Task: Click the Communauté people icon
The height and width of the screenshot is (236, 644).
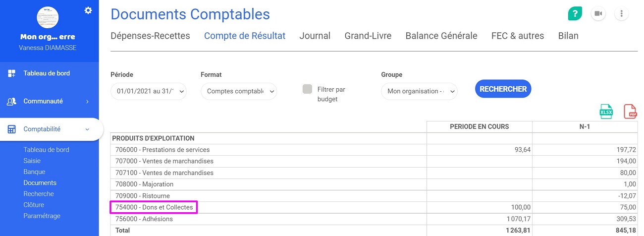Action: 11,101
